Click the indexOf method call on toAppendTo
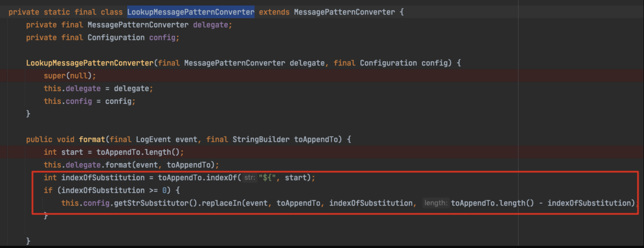 pos(221,178)
